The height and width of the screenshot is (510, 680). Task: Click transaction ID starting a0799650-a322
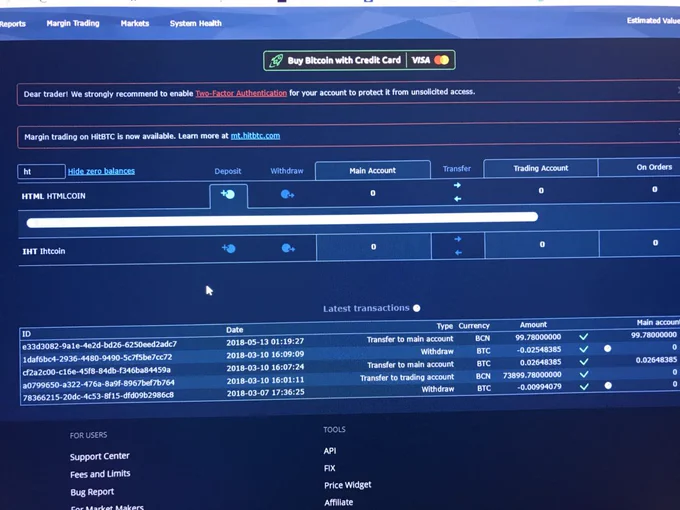point(98,383)
